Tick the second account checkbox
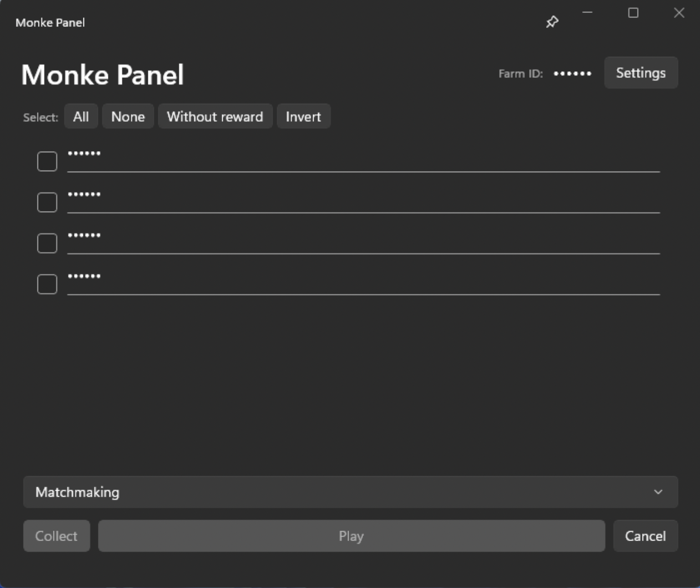 (47, 202)
